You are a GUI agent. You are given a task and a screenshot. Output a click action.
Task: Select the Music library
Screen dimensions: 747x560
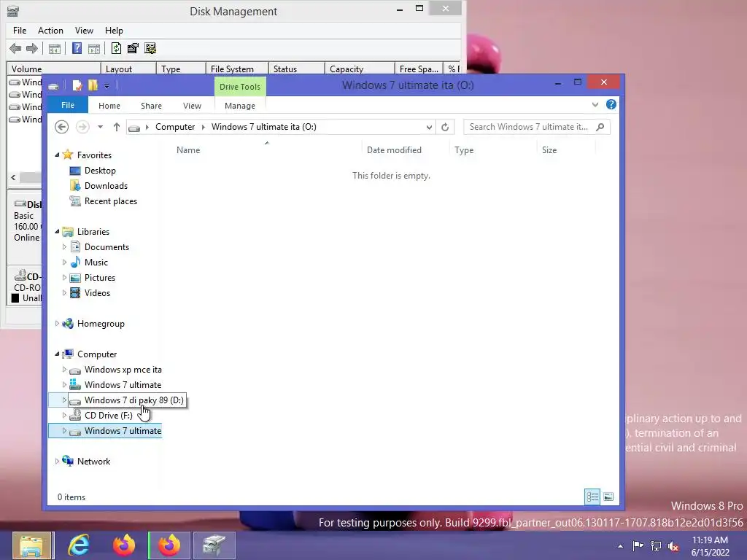tap(96, 262)
